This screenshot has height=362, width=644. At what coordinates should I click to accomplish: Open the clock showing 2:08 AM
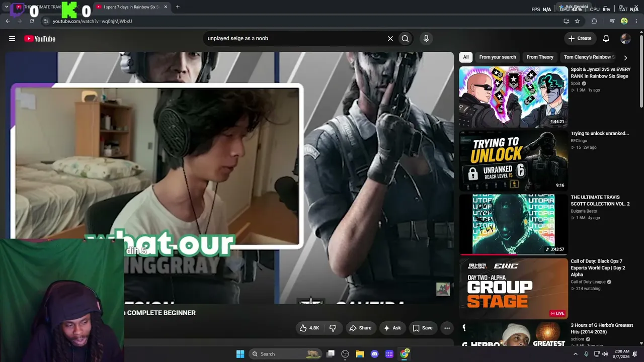pyautogui.click(x=620, y=354)
